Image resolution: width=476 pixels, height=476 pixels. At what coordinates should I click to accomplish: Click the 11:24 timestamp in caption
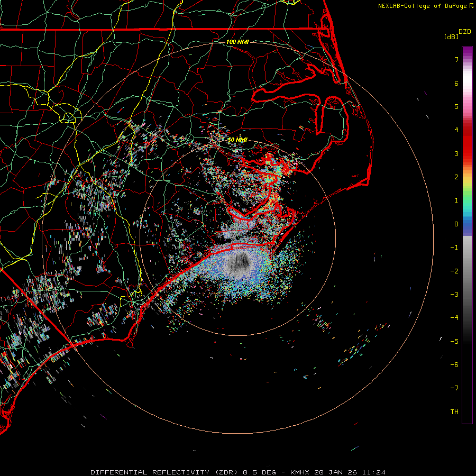[374, 472]
